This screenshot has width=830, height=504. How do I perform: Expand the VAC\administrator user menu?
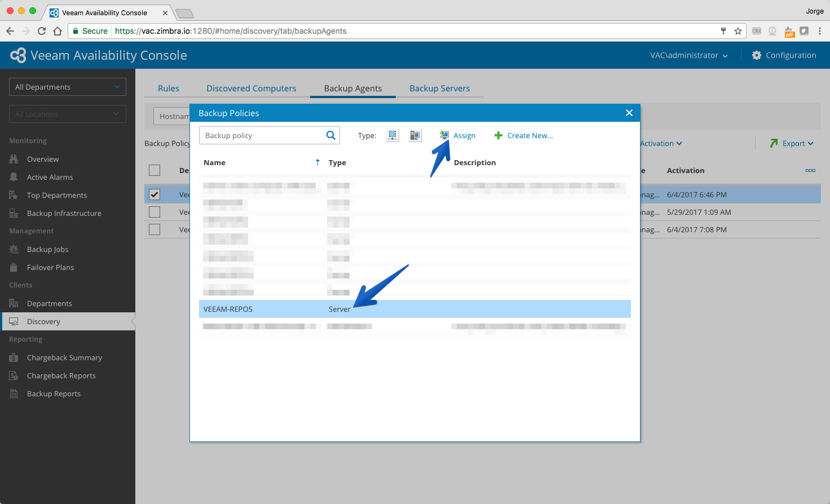click(689, 55)
